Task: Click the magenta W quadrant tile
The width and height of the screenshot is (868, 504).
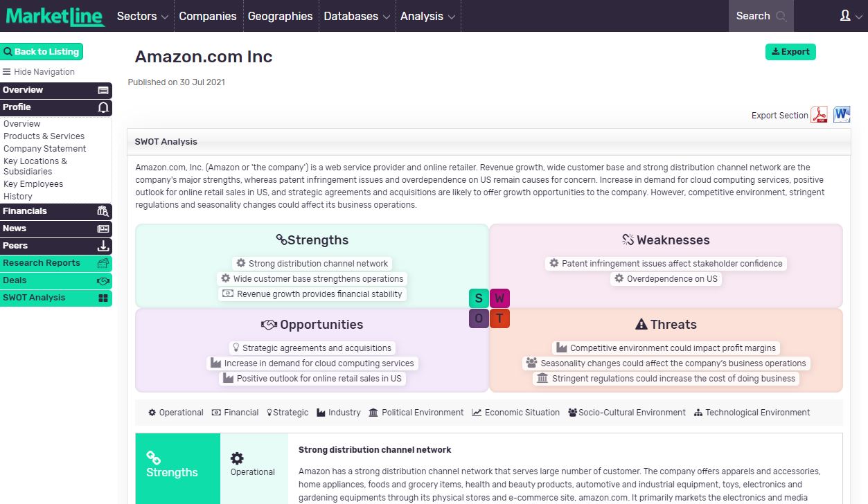Action: tap(499, 298)
